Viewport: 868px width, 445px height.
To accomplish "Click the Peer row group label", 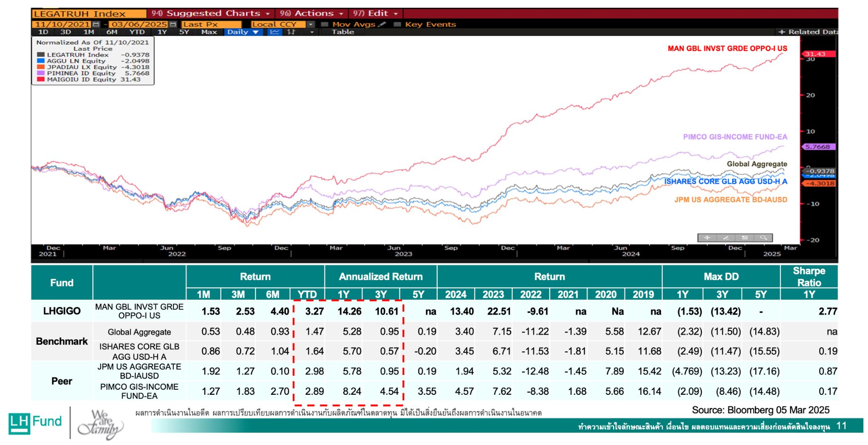I will 62,381.
